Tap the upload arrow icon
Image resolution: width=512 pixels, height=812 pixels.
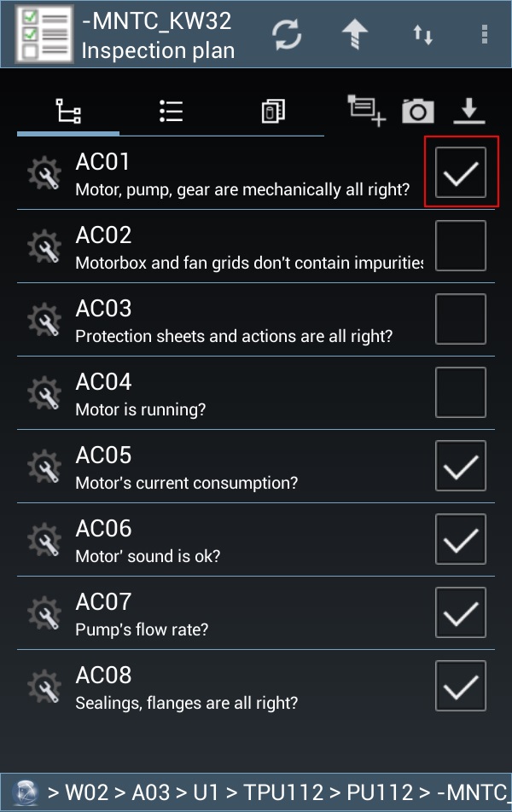355,34
